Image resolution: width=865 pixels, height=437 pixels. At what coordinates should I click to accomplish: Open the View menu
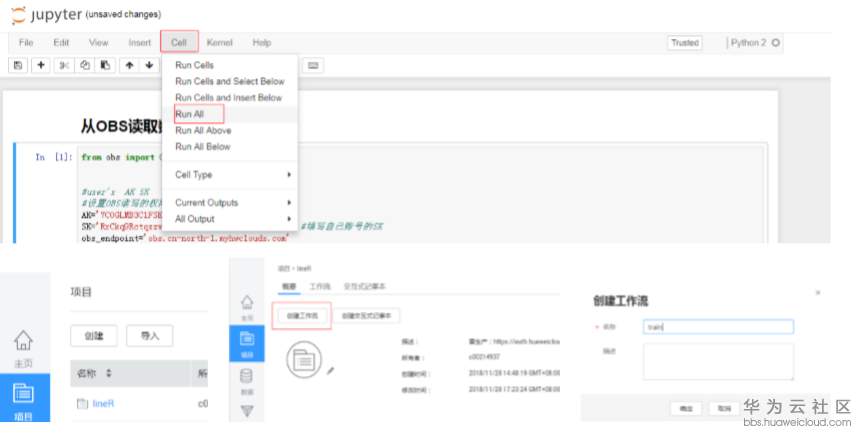[99, 42]
